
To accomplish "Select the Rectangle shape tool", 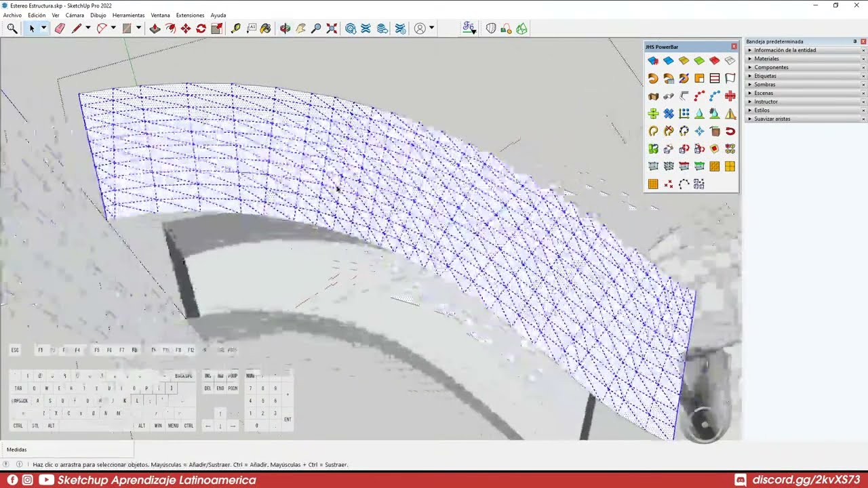I will tap(127, 28).
